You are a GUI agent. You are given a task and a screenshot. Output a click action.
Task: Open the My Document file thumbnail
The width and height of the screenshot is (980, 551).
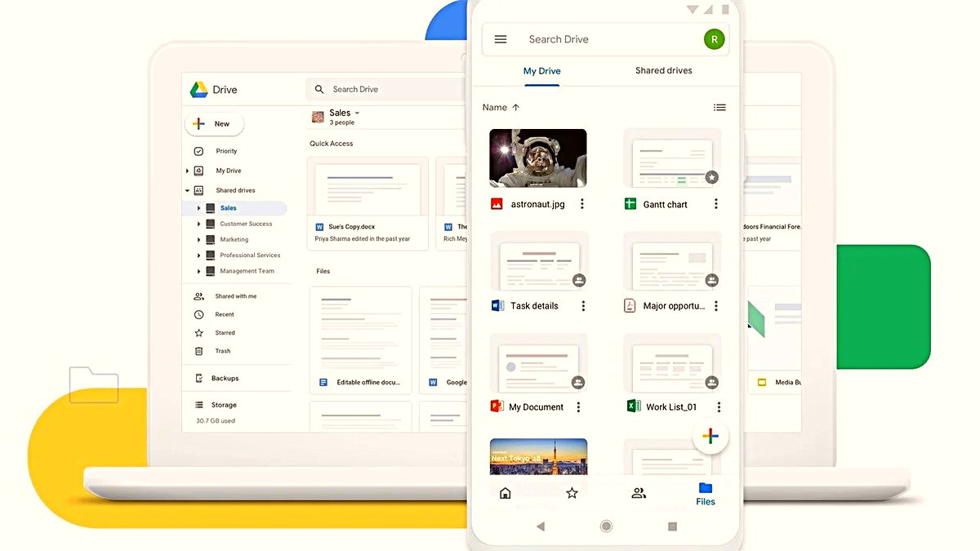pyautogui.click(x=538, y=362)
